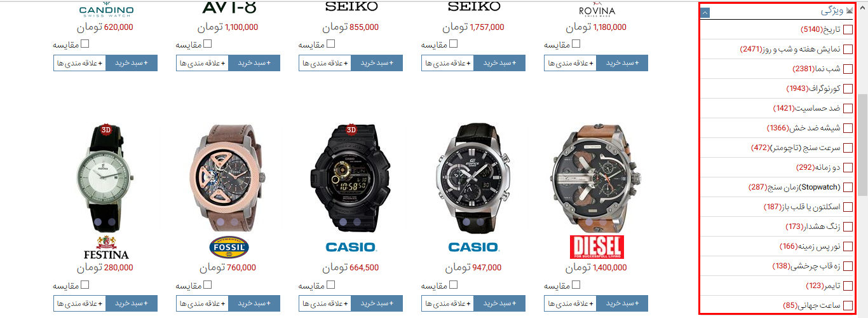868x318 pixels.
Task: Click the Rovina brand logo
Action: tap(597, 10)
